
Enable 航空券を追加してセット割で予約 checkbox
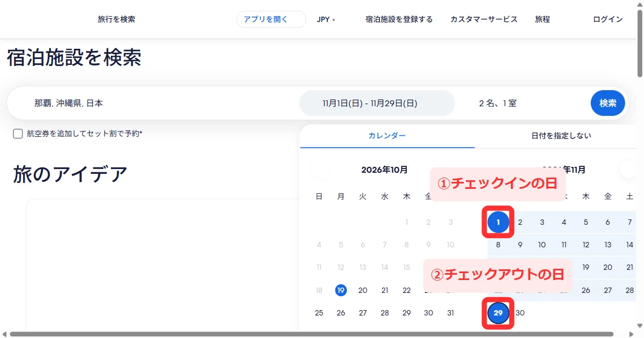(18, 134)
